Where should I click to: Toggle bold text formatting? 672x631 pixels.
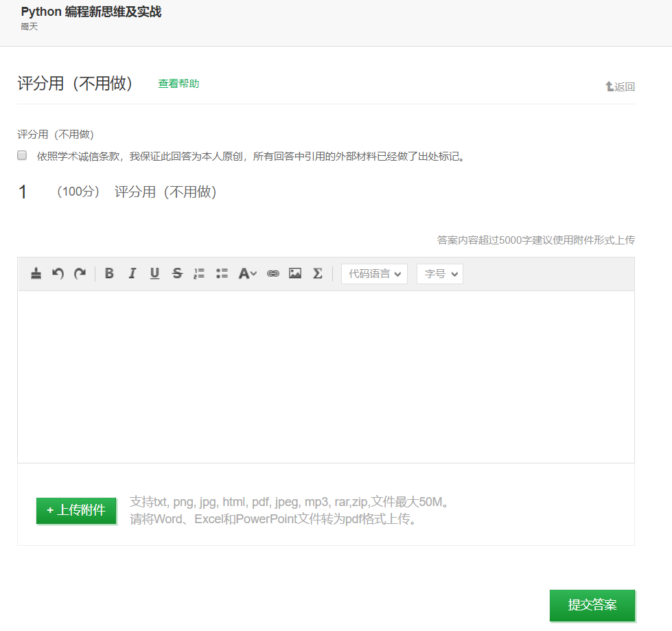(x=109, y=273)
